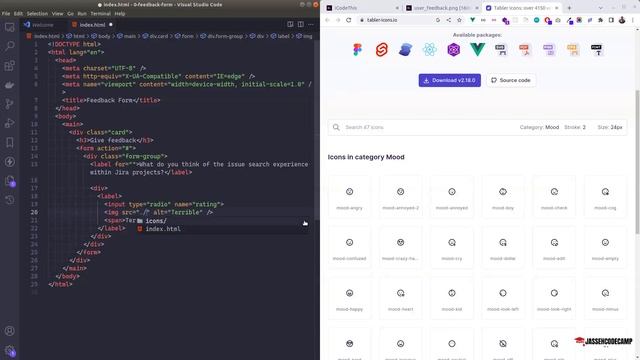This screenshot has width=640, height=360.
Task: Open the Category: Mood dropdown
Action: point(539,127)
